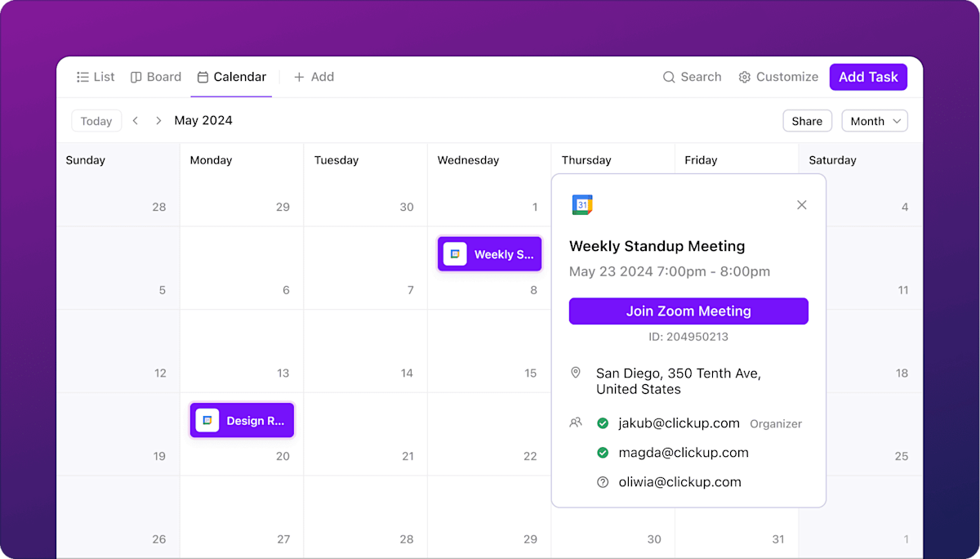Select the Google Calendar icon in the popup
980x559 pixels.
point(580,204)
